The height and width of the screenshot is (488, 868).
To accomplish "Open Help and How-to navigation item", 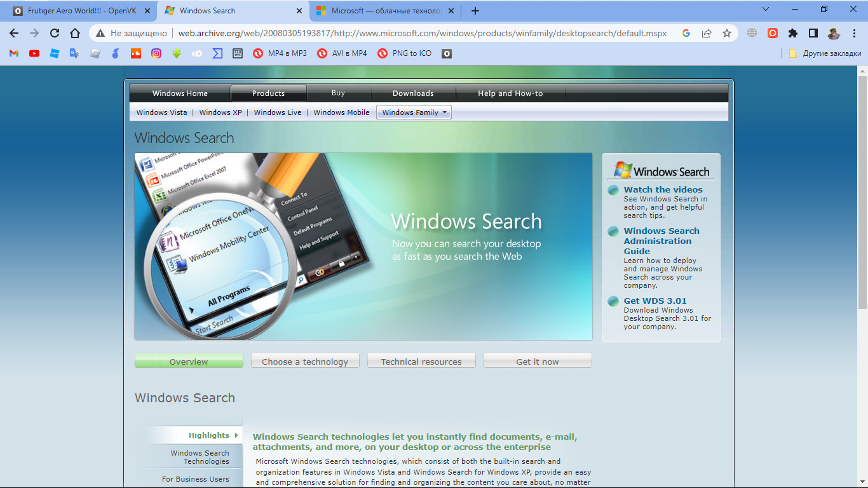I will click(x=510, y=93).
